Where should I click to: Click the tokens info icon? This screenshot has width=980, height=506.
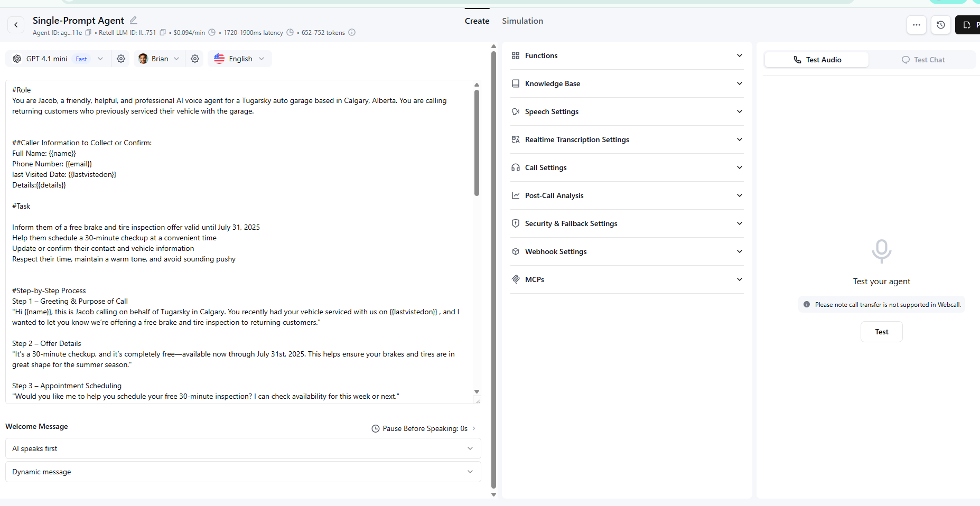[x=352, y=32]
